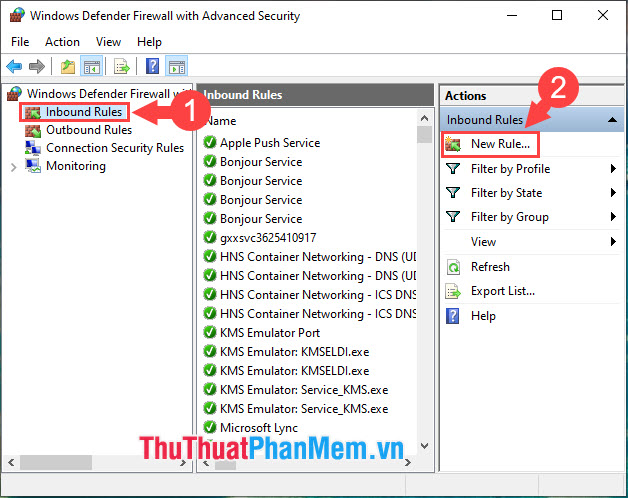Open the View menu in menu bar
The width and height of the screenshot is (628, 498).
(x=108, y=42)
